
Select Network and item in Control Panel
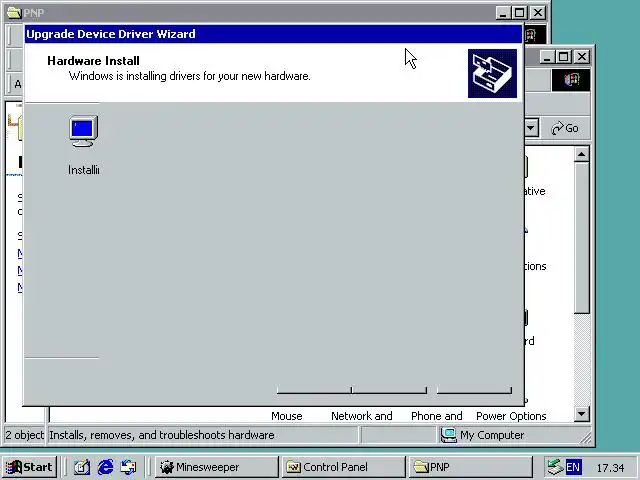coord(362,416)
